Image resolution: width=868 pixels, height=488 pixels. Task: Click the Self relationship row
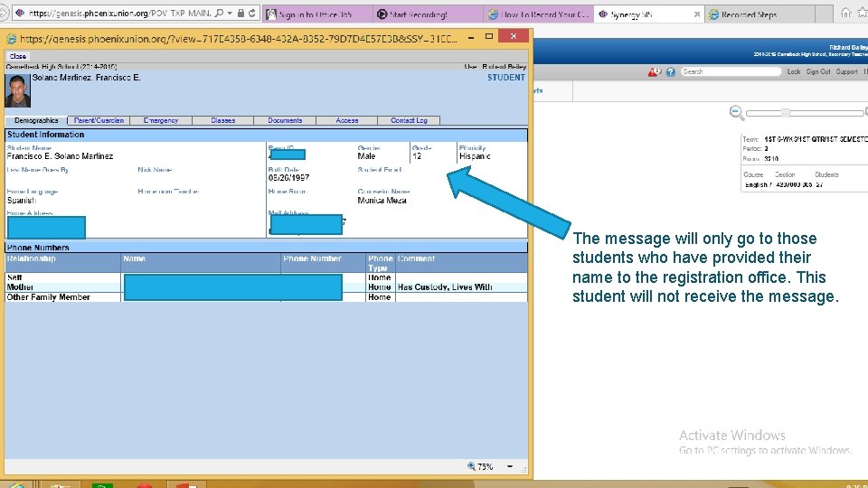[266, 277]
